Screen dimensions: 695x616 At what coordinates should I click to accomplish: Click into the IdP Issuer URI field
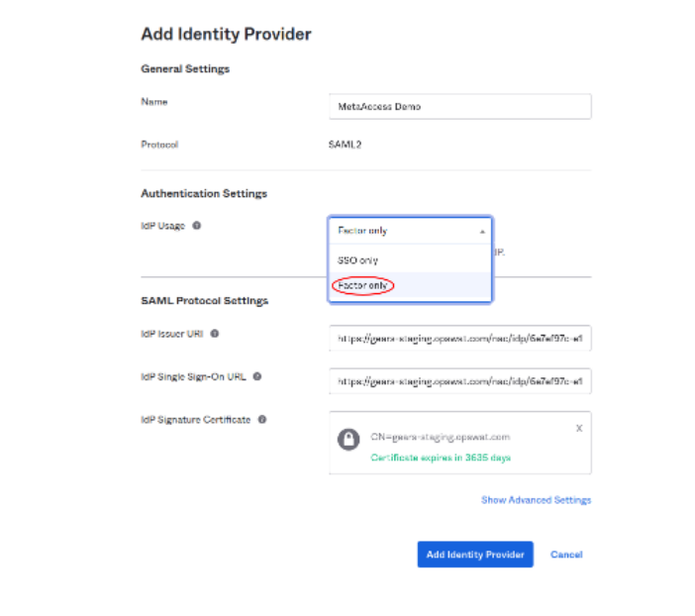tap(459, 337)
